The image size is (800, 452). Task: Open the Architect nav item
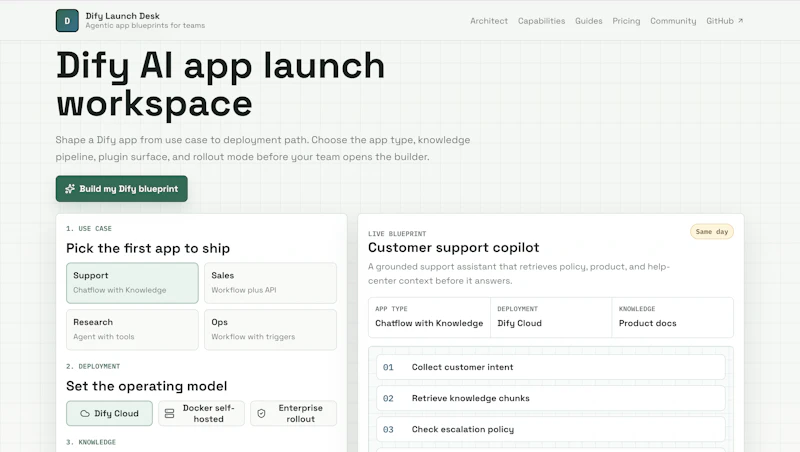tap(489, 21)
